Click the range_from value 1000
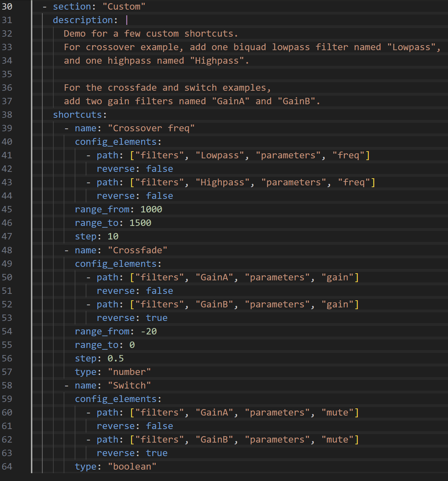The width and height of the screenshot is (448, 481). tap(151, 210)
